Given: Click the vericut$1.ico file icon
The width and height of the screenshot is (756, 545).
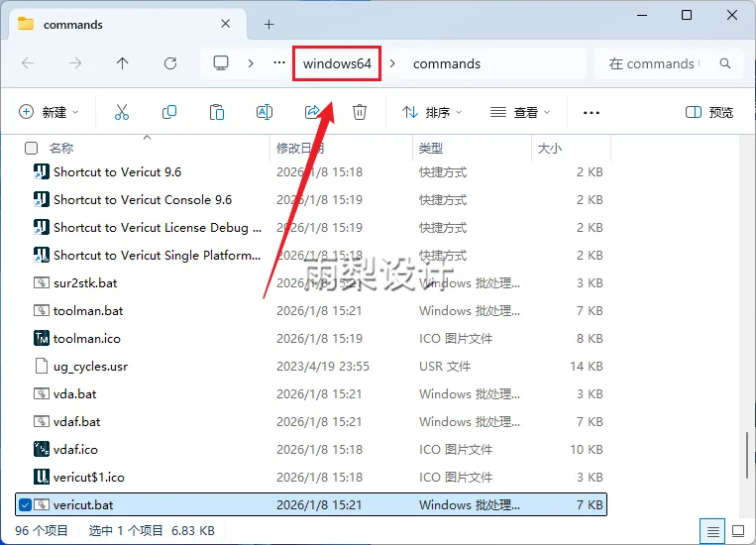Looking at the screenshot, I should (42, 477).
